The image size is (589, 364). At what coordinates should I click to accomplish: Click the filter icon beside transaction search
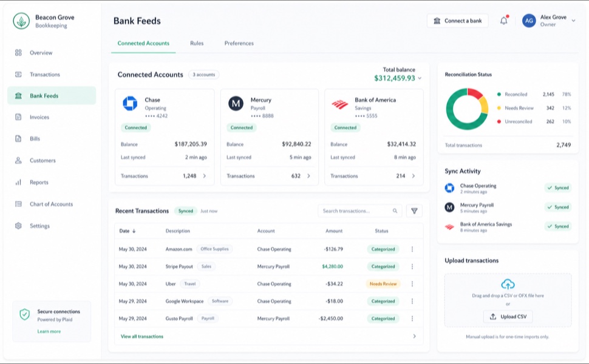(414, 211)
